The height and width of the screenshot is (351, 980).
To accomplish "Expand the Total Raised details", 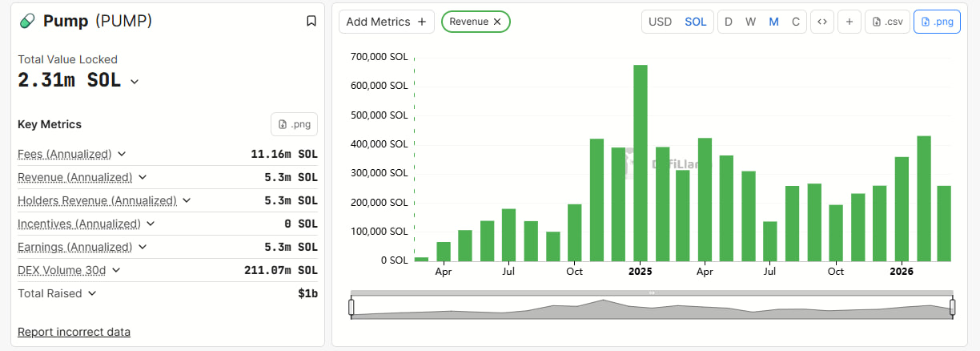I will [92, 293].
